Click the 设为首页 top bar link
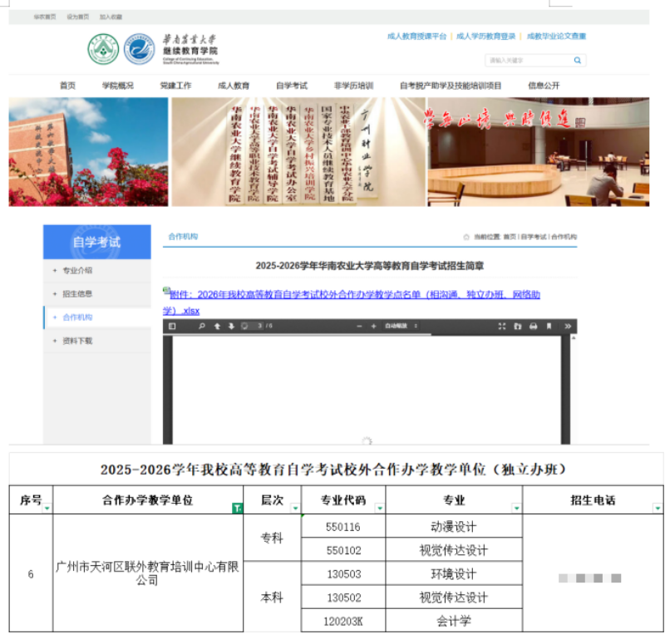 click(x=78, y=17)
